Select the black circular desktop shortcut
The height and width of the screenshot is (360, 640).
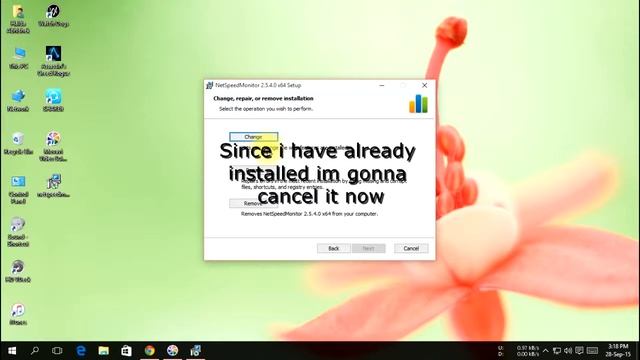(x=53, y=15)
